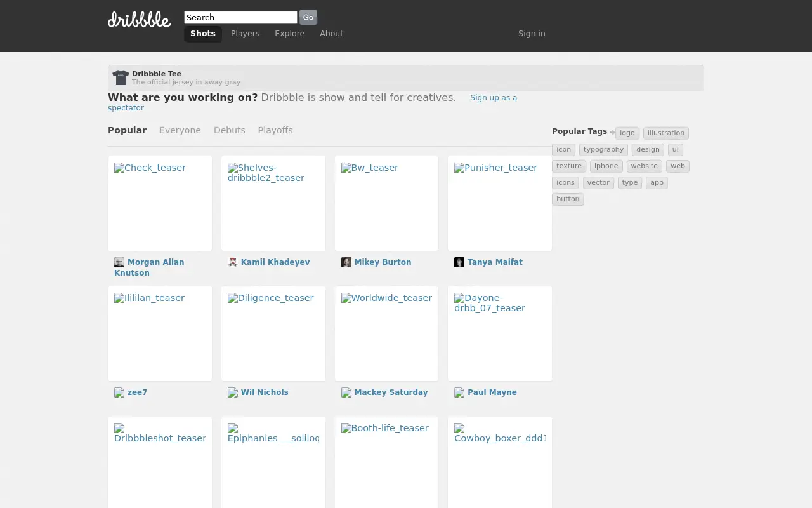Select the logo tag
The width and height of the screenshot is (812, 508).
coord(627,133)
